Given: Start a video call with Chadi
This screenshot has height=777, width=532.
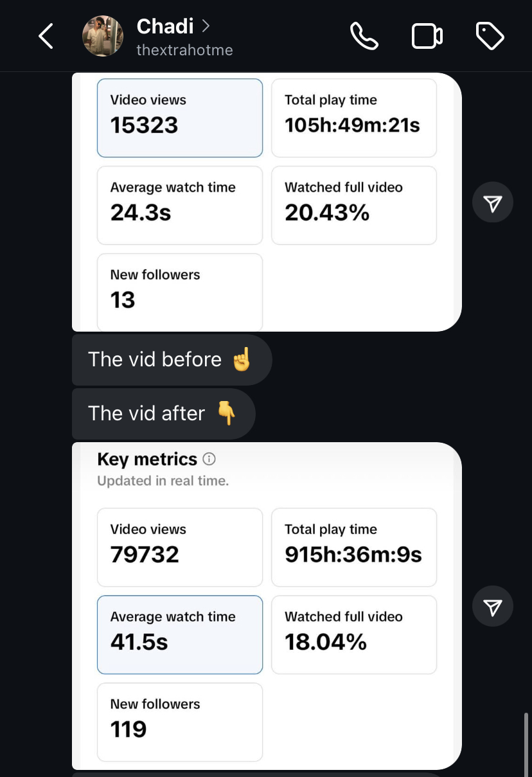Looking at the screenshot, I should pyautogui.click(x=427, y=37).
